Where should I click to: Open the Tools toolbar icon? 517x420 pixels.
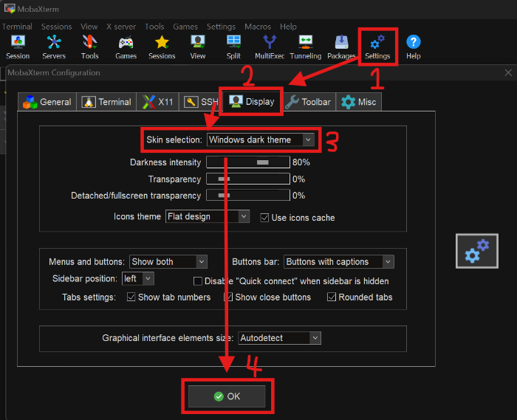click(89, 47)
